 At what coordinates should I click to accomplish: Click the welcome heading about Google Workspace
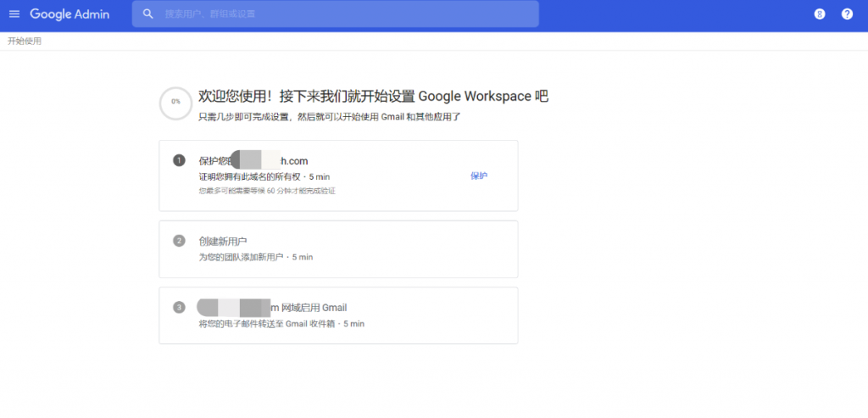click(x=373, y=97)
